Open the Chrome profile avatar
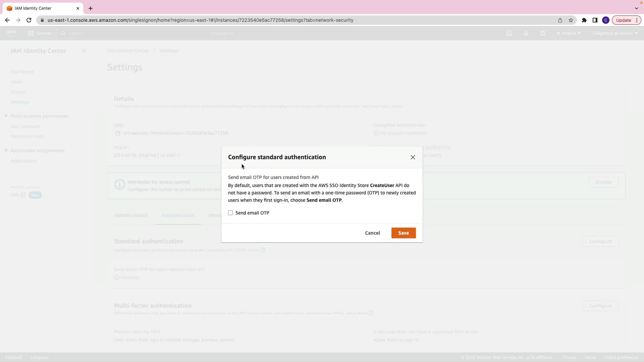The width and height of the screenshot is (644, 362). click(605, 20)
